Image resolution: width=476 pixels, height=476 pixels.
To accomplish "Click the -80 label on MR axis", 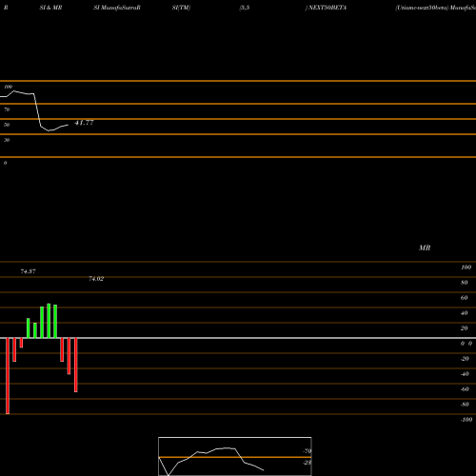I will [x=465, y=405].
